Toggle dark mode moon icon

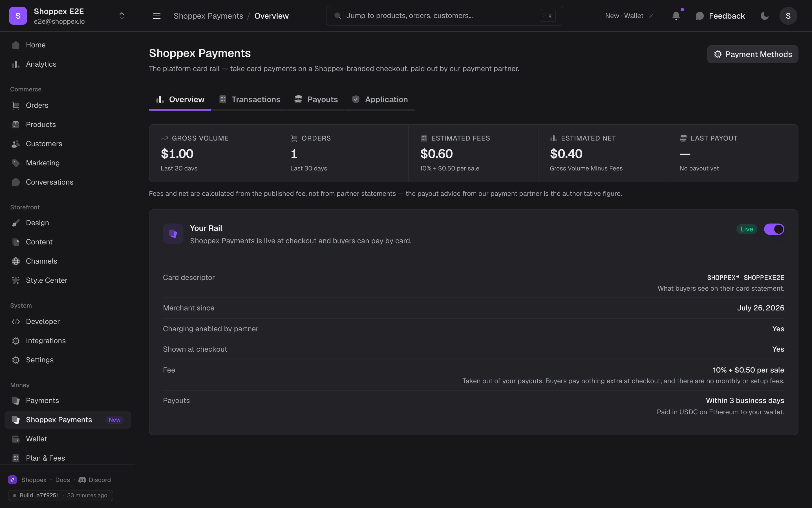765,16
